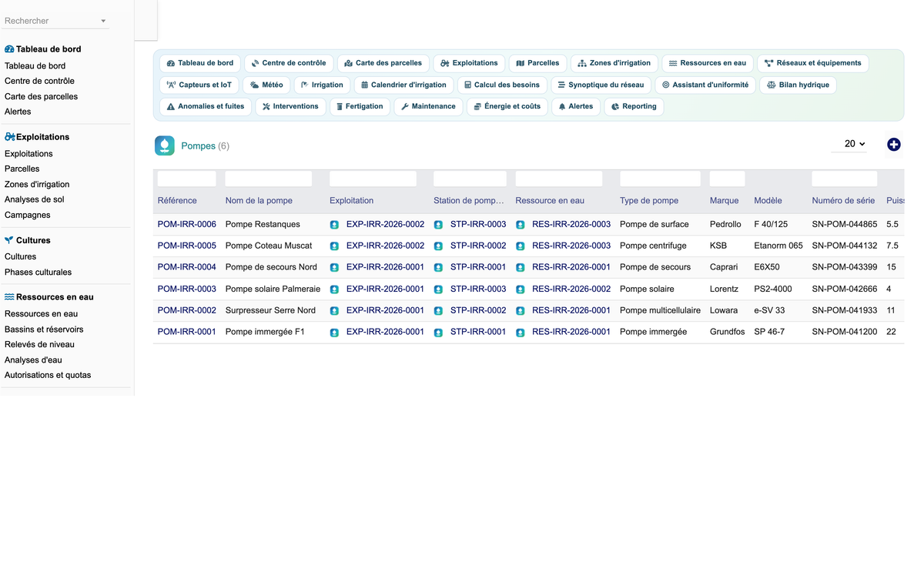Select Bassins et réservoirs in the sidebar
924x572 pixels.
[44, 329]
